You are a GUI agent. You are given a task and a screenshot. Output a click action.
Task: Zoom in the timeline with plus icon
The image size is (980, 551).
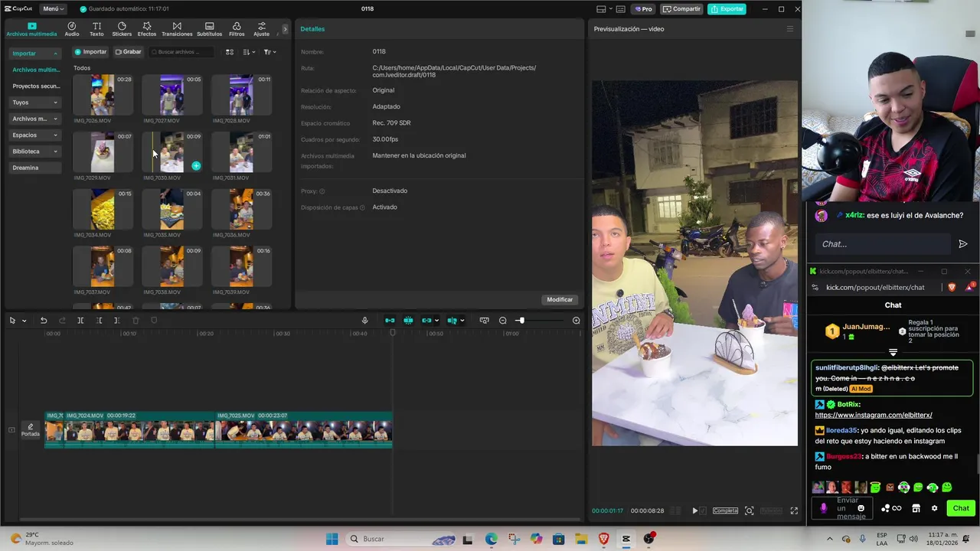tap(577, 321)
